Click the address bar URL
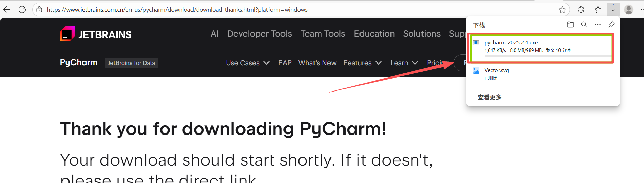Image resolution: width=644 pixels, height=183 pixels. pos(177,10)
